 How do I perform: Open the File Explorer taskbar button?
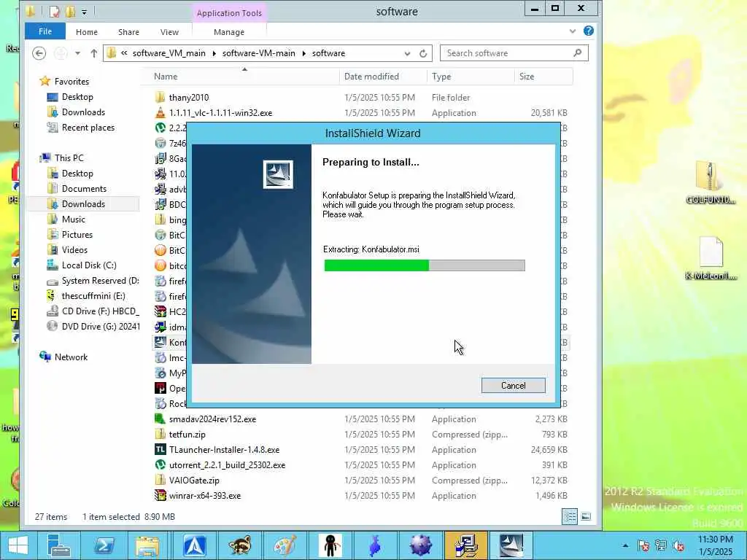click(x=147, y=545)
